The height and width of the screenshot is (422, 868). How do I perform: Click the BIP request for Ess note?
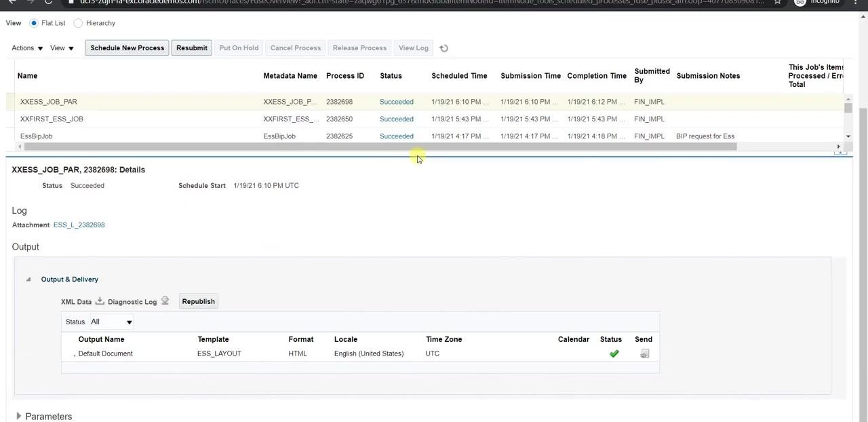point(705,136)
